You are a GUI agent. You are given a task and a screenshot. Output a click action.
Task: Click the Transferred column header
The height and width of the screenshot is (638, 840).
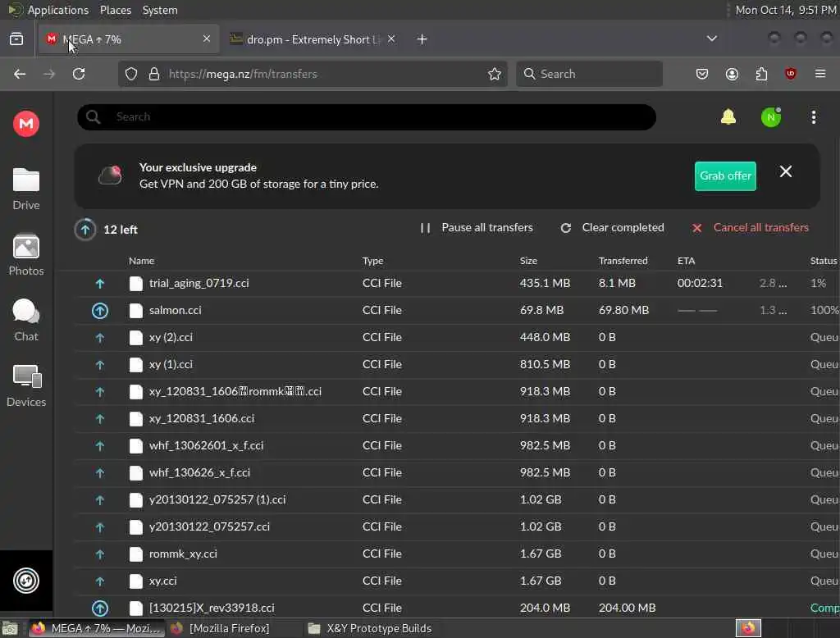click(x=623, y=261)
